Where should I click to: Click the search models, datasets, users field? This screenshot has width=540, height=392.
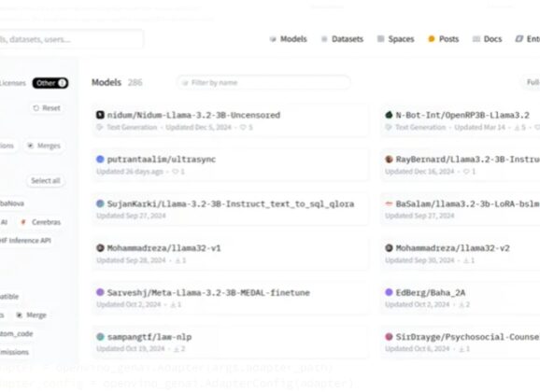pyautogui.click(x=71, y=39)
